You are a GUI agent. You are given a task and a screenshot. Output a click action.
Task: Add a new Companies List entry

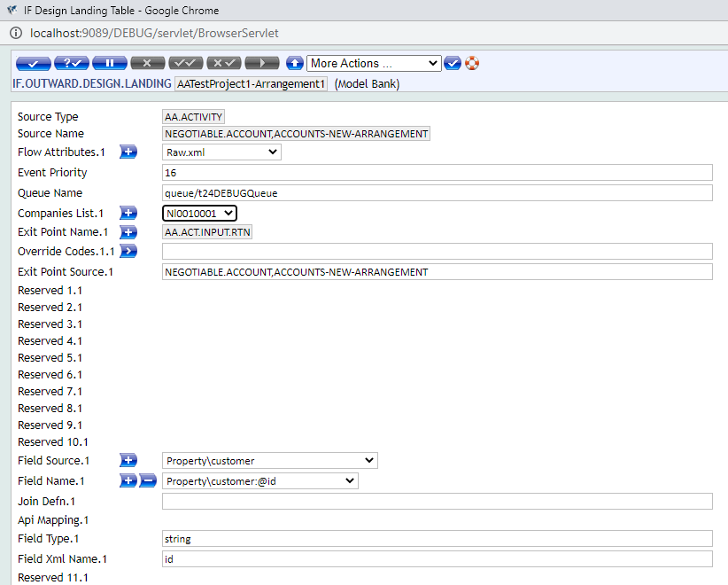128,214
